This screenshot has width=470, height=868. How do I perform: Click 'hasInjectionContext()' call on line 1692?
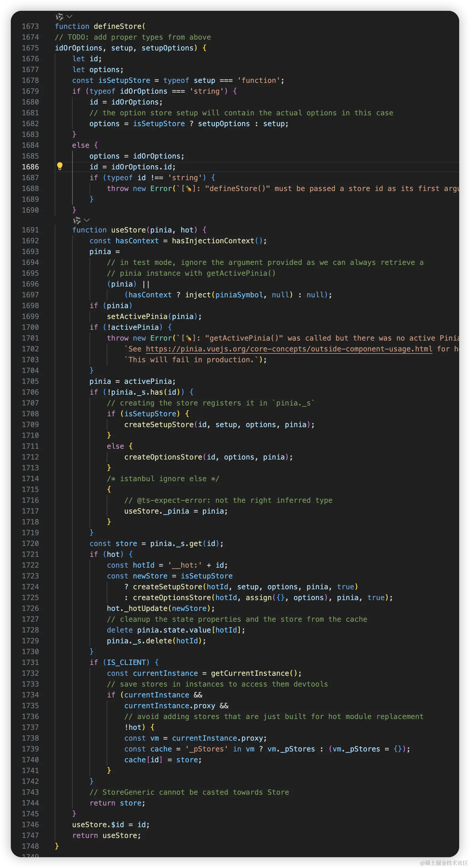[x=217, y=241]
